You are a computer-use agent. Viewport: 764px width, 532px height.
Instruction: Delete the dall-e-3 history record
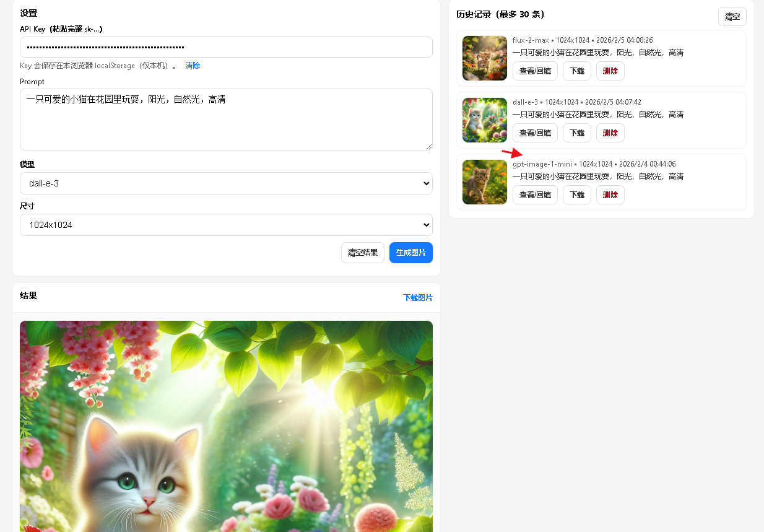(x=610, y=133)
